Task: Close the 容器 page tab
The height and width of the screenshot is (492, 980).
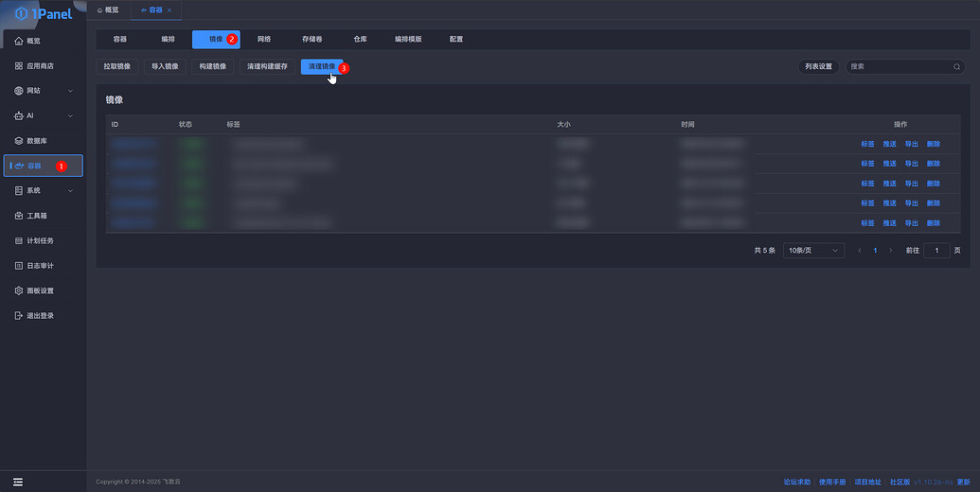Action: 169,10
